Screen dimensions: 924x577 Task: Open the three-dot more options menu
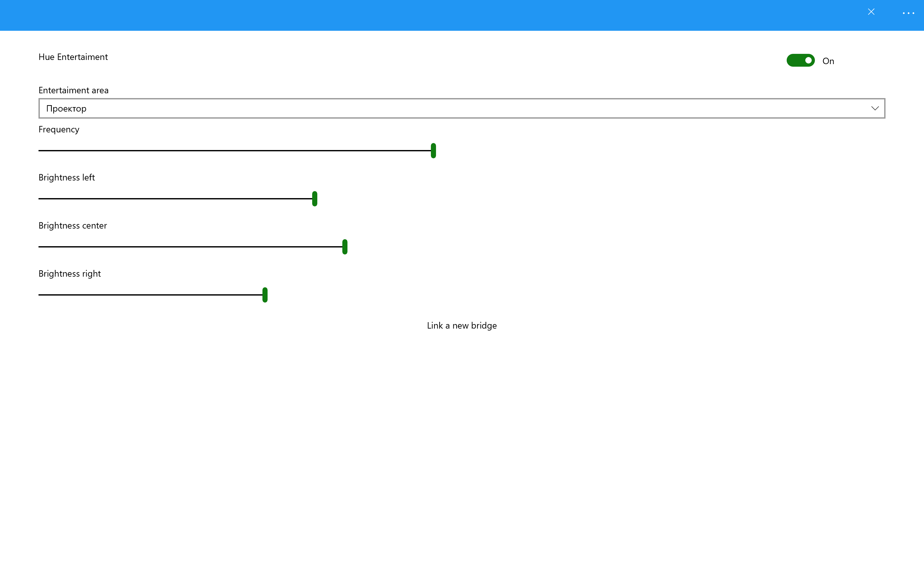pyautogui.click(x=908, y=13)
